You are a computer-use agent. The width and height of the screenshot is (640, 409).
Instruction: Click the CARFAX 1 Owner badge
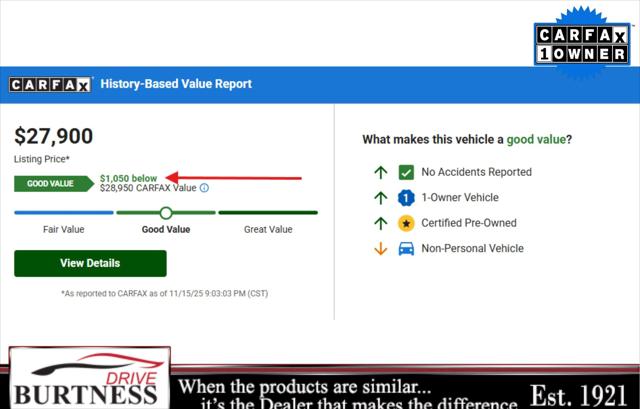click(x=581, y=46)
